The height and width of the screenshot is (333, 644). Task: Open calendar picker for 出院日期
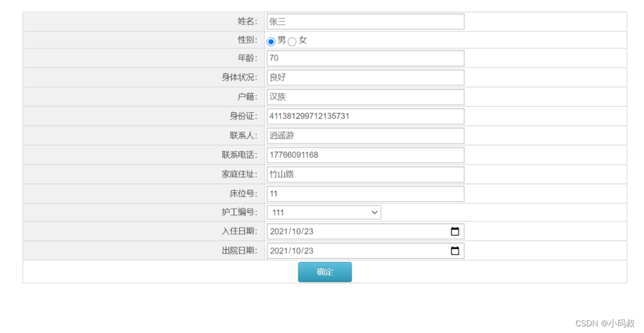[x=454, y=251]
